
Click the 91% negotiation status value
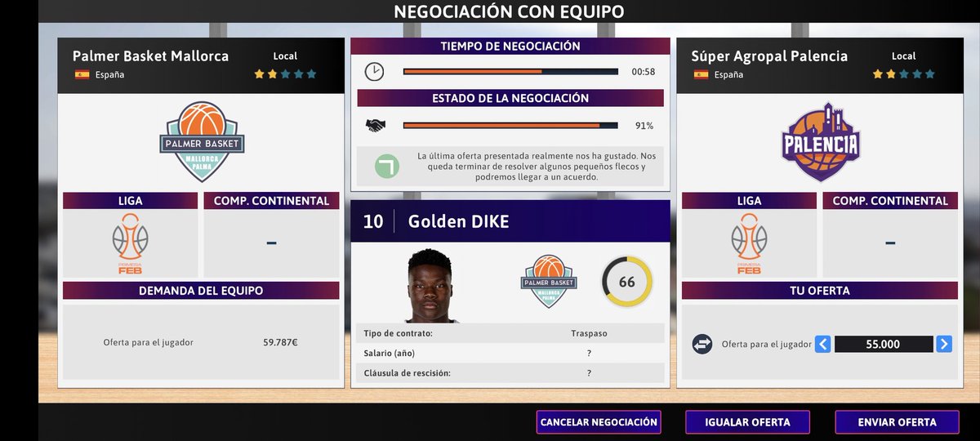[644, 126]
